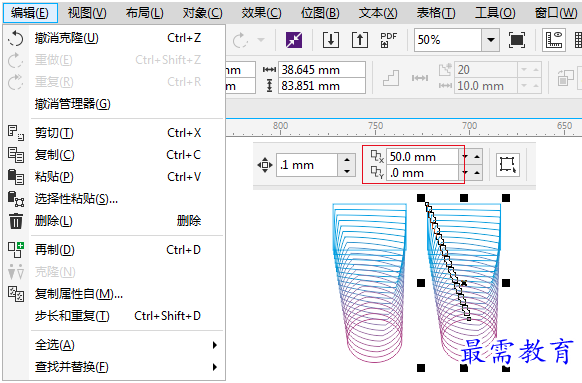Click the duplicate X offset 50.0 mm field
The image size is (582, 383).
tap(422, 157)
